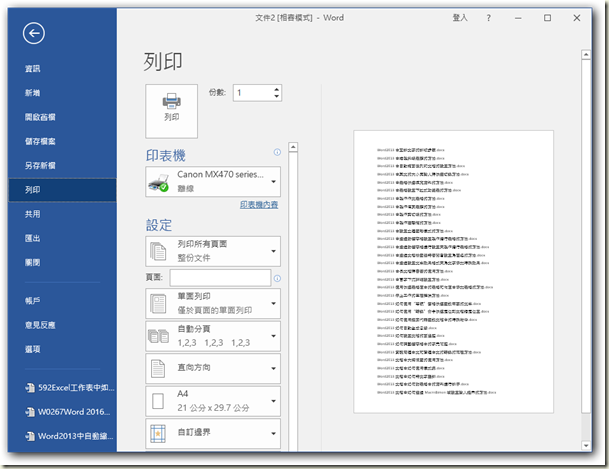Open the 匯出 menu item

[32, 238]
